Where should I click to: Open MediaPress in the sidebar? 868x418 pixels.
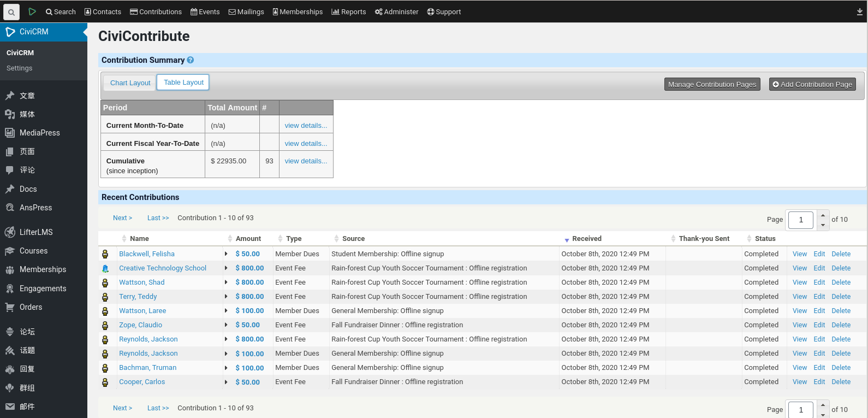click(39, 133)
